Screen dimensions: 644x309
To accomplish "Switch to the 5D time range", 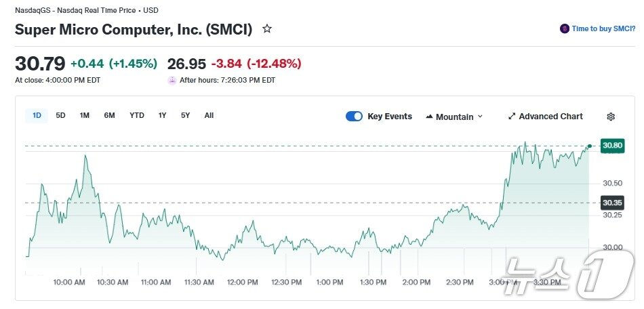I will (x=60, y=115).
